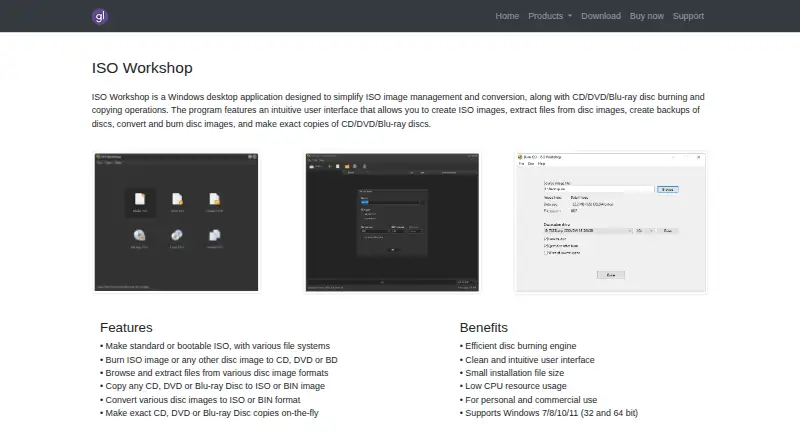Toggle the third checkbox in Burn window screenshot
Image resolution: width=800 pixels, height=440 pixels.
[546, 253]
